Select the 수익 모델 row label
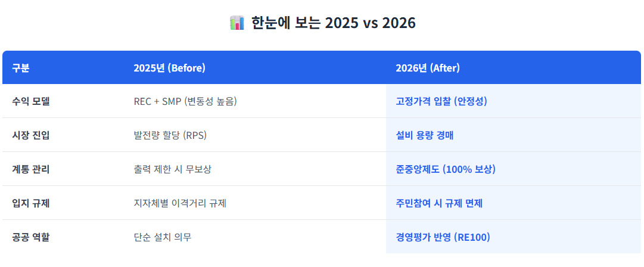 (x=31, y=101)
